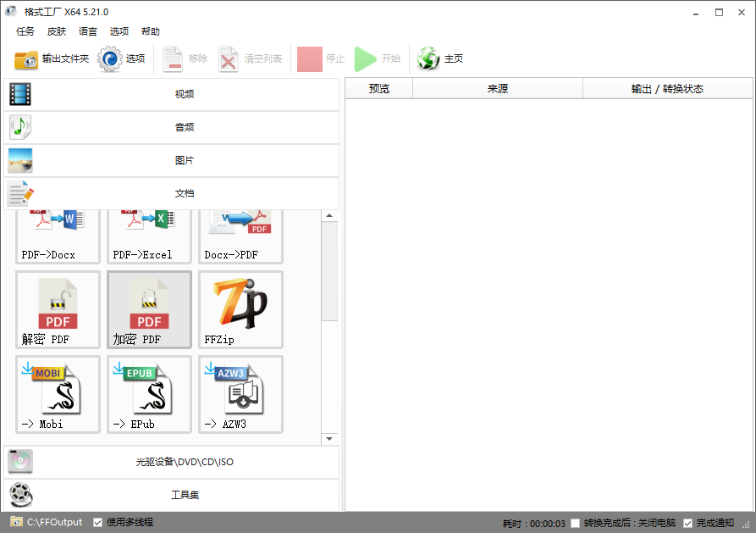Open the -> AZW3 ebook converter
This screenshot has width=756, height=533.
pyautogui.click(x=240, y=394)
